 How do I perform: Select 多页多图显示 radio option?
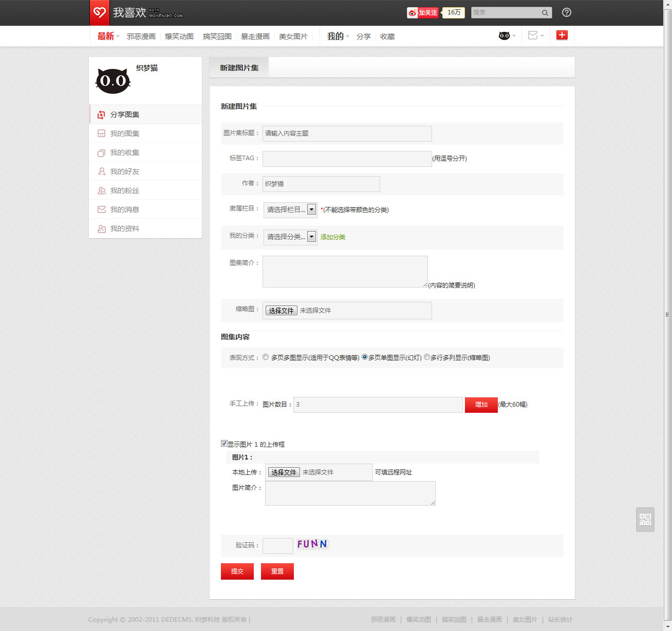(266, 357)
